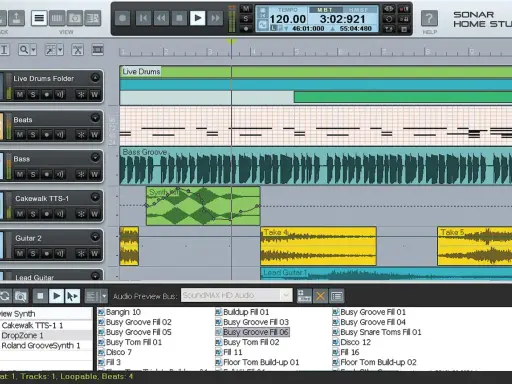This screenshot has height=384, width=512.
Task: Click the browser Stop preview button
Action: (x=40, y=296)
